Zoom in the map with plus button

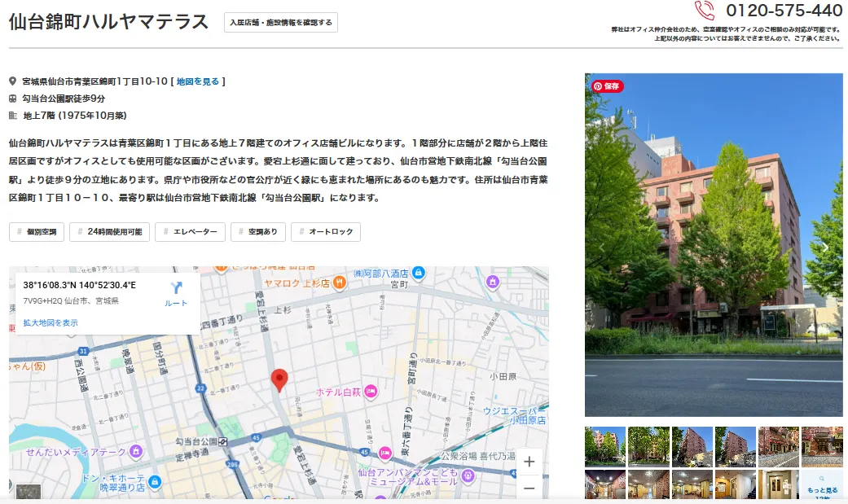point(529,462)
